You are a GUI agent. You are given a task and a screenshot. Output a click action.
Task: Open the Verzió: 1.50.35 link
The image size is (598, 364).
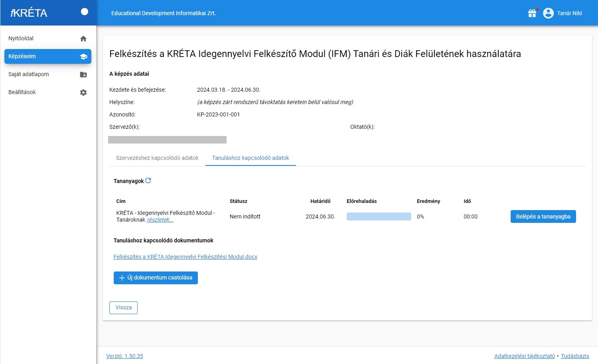click(x=124, y=356)
